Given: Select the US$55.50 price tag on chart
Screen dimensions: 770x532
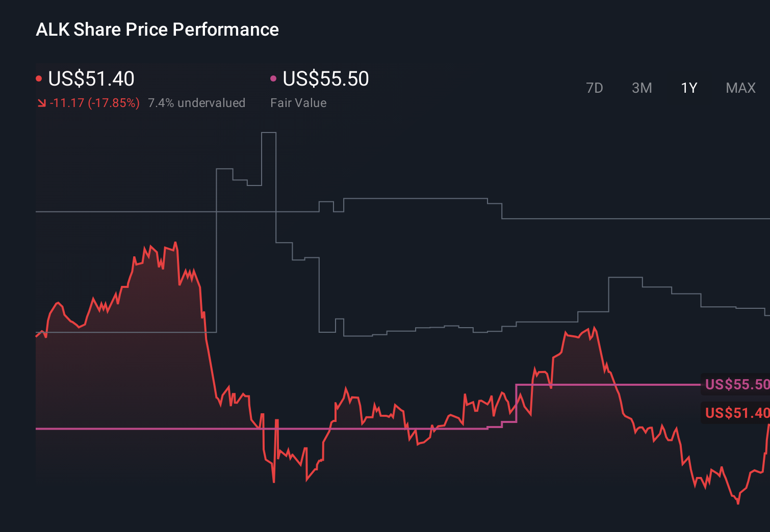Looking at the screenshot, I should pyautogui.click(x=736, y=385).
